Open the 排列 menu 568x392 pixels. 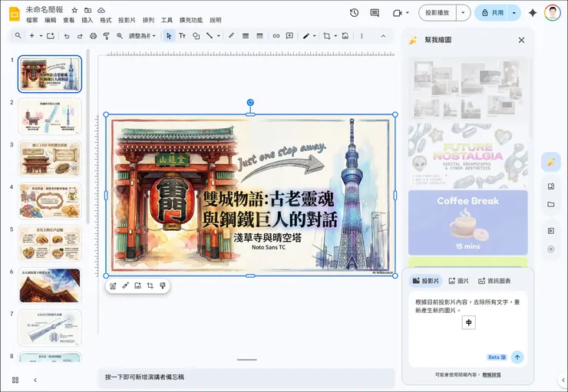(148, 20)
